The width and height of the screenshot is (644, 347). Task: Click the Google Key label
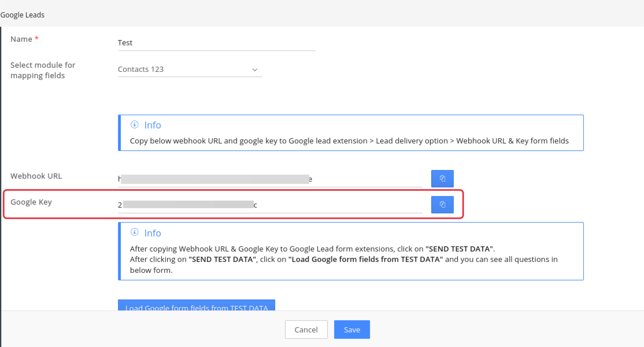(31, 202)
